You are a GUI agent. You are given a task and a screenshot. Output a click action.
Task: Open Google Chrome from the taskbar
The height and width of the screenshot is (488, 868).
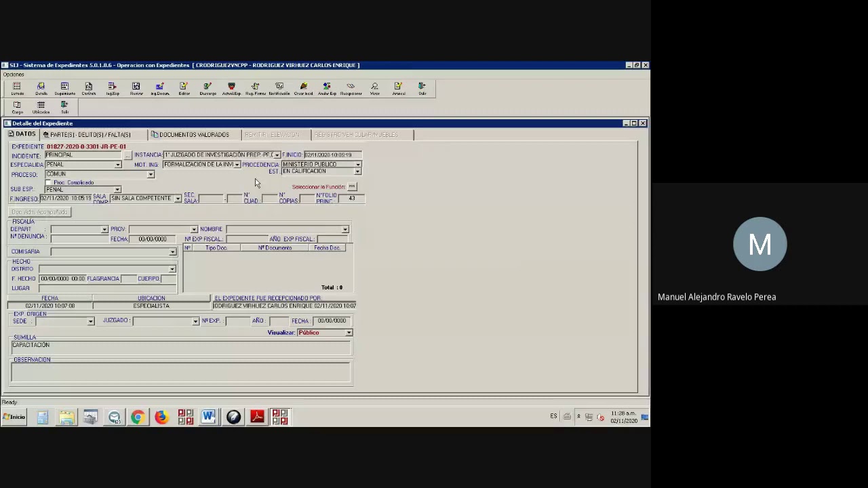coord(138,417)
